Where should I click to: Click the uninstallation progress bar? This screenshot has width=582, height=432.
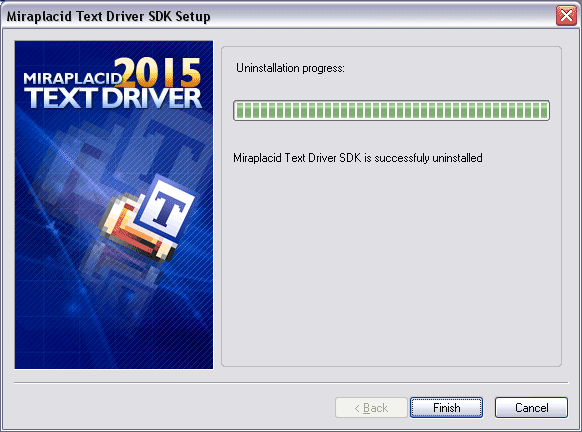click(391, 110)
